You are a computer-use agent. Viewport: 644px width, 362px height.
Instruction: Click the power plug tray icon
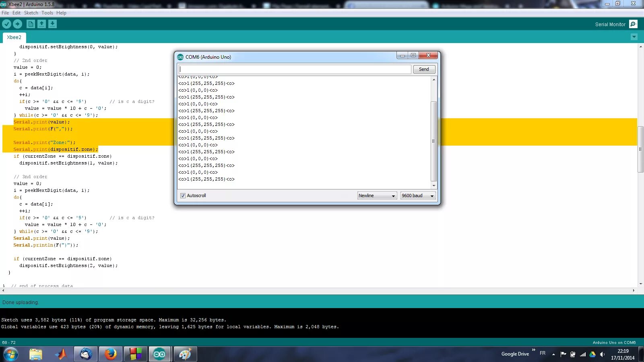(573, 354)
